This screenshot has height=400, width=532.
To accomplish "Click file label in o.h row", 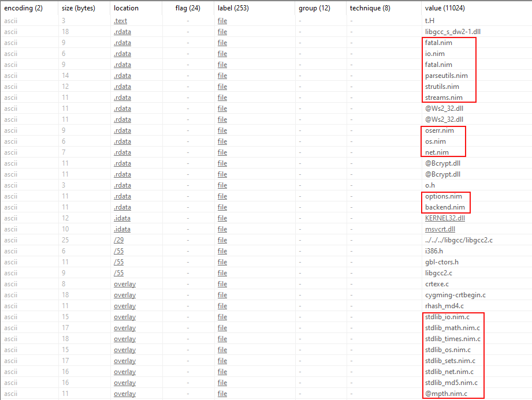I will pyautogui.click(x=222, y=185).
